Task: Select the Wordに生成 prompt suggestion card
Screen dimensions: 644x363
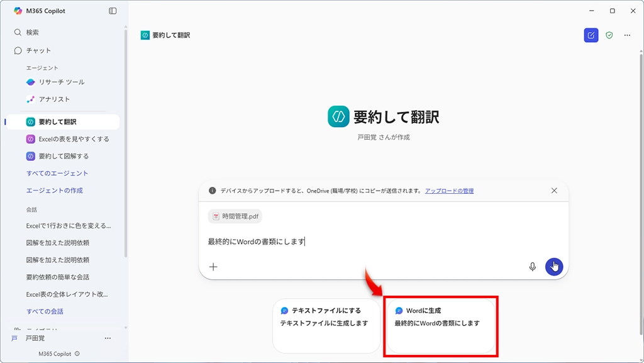Action: pos(440,325)
